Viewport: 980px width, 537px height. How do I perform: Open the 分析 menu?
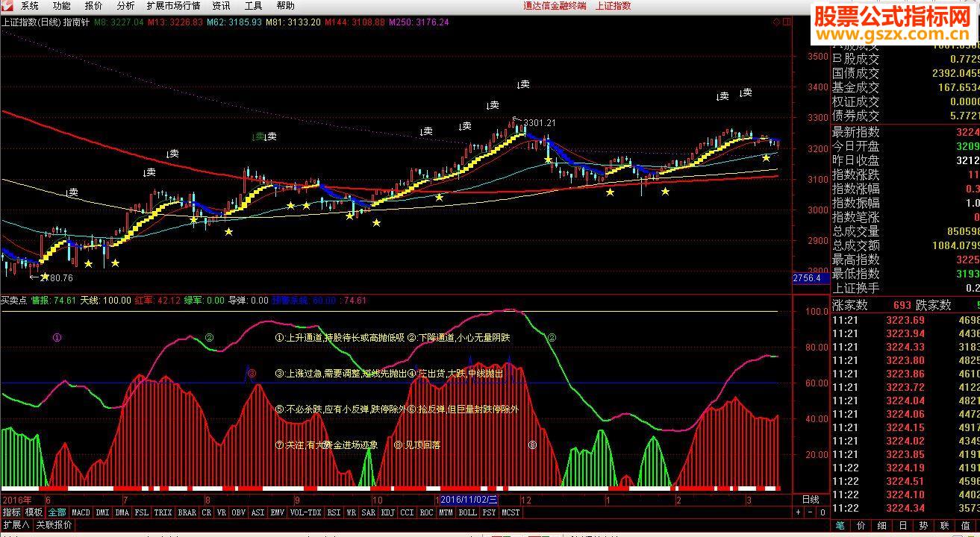click(x=126, y=5)
